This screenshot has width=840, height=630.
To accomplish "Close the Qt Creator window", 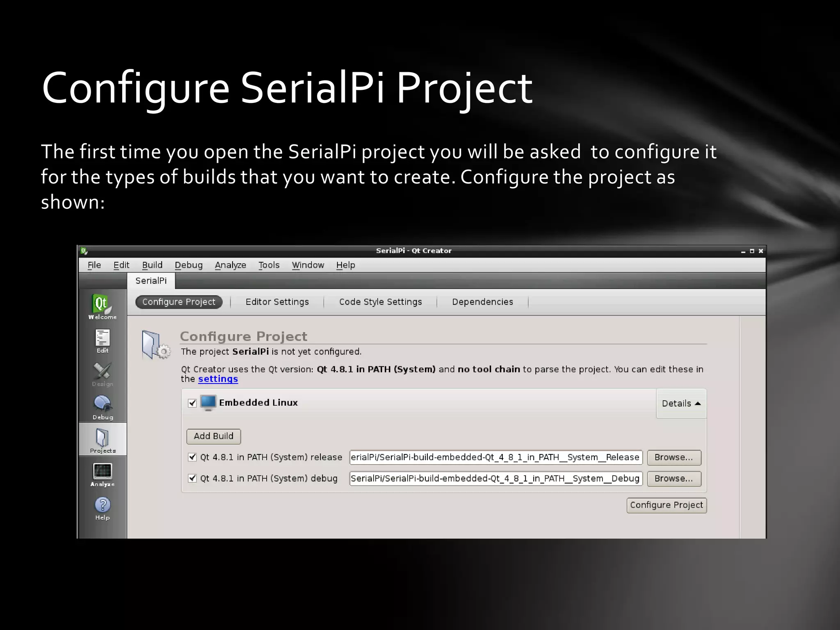I will click(x=761, y=251).
